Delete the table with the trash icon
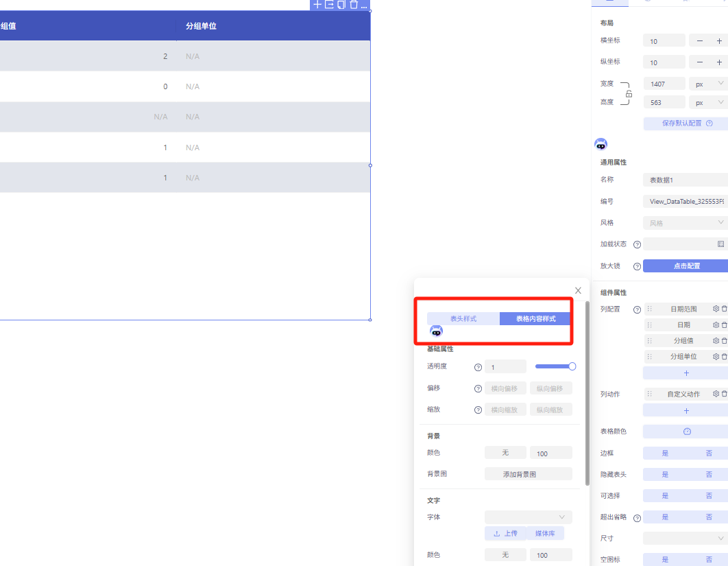 (353, 5)
